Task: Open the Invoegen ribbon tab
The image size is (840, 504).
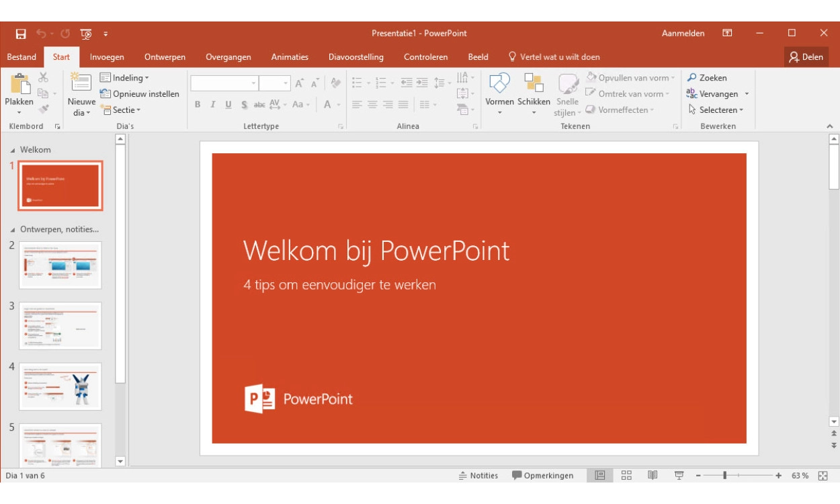Action: coord(107,57)
